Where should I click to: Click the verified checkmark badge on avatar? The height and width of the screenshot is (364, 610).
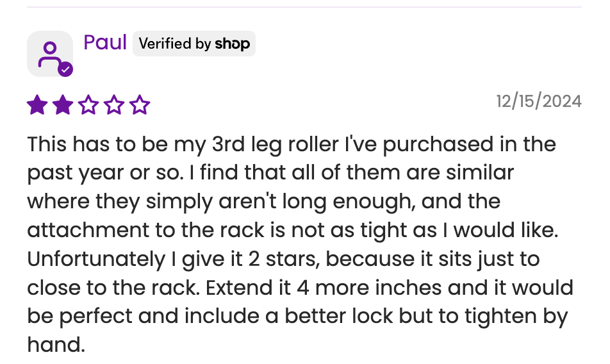pos(65,69)
